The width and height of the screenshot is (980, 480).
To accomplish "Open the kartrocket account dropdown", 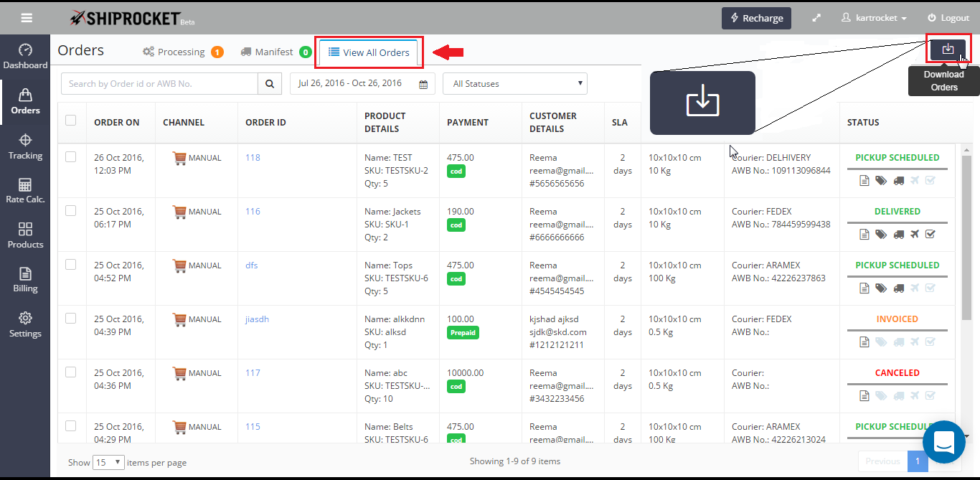I will tap(874, 18).
